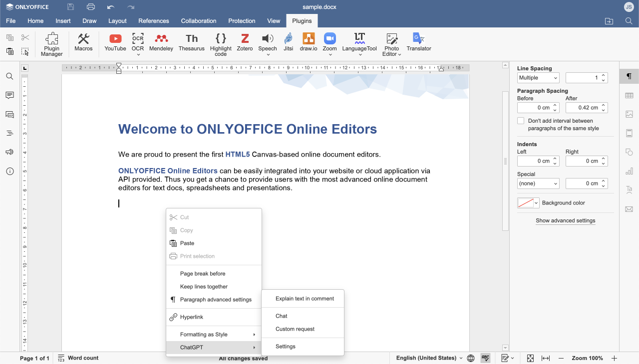Image resolution: width=639 pixels, height=364 pixels.
Task: Click Show advanced settings link
Action: tap(566, 220)
